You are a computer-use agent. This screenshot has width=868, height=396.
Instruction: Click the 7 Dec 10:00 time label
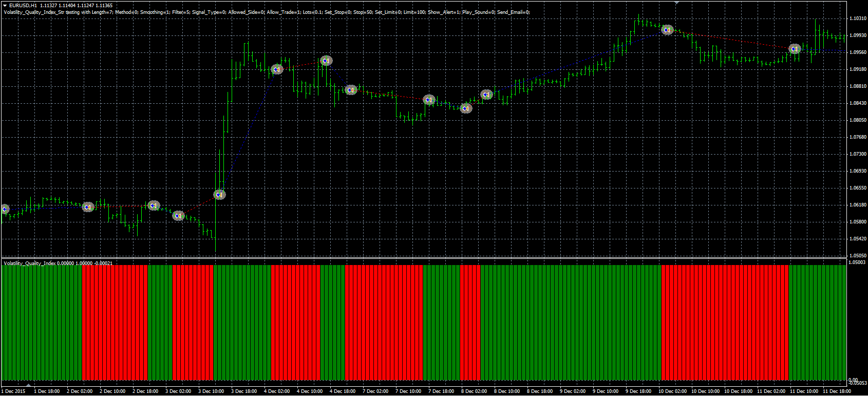(408, 391)
